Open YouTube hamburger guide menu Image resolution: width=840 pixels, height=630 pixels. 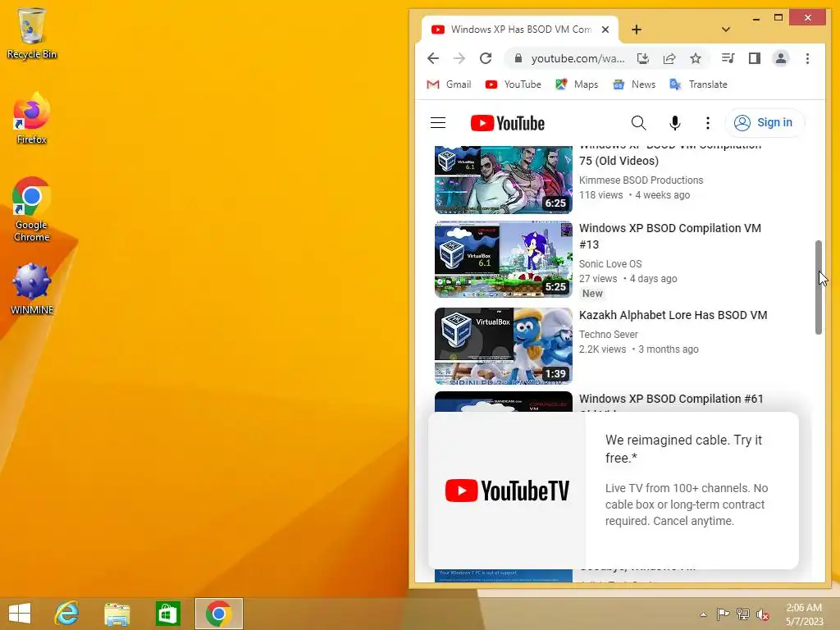pyautogui.click(x=438, y=123)
